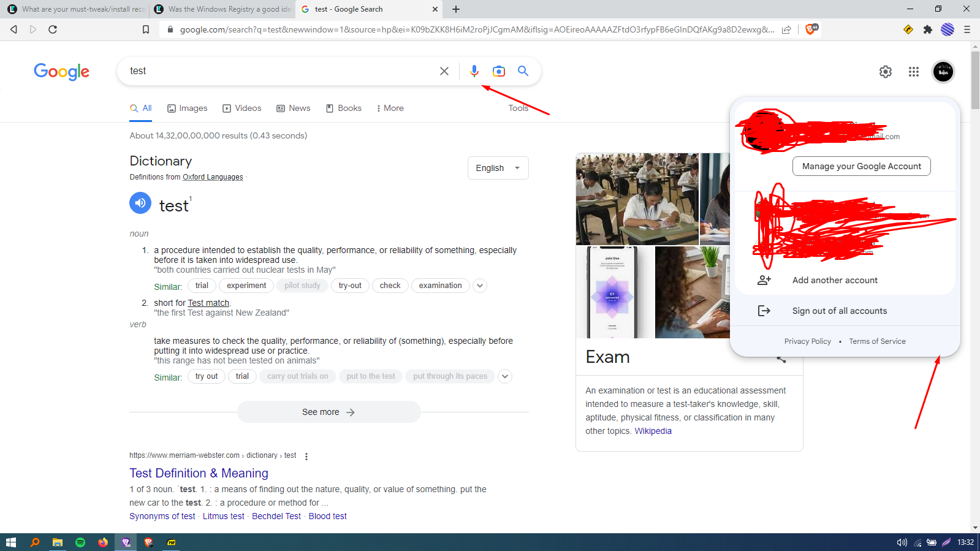Switch to the Windows Registry tab
The image size is (980, 551).
pos(223,9)
